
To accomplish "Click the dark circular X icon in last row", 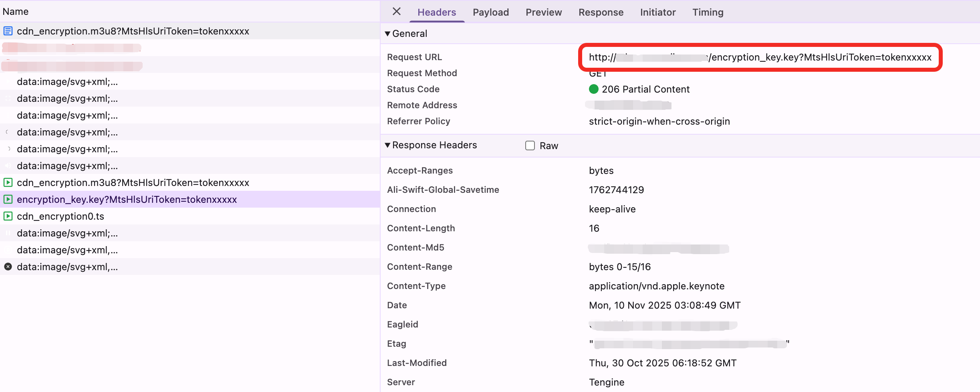I will coord(8,267).
